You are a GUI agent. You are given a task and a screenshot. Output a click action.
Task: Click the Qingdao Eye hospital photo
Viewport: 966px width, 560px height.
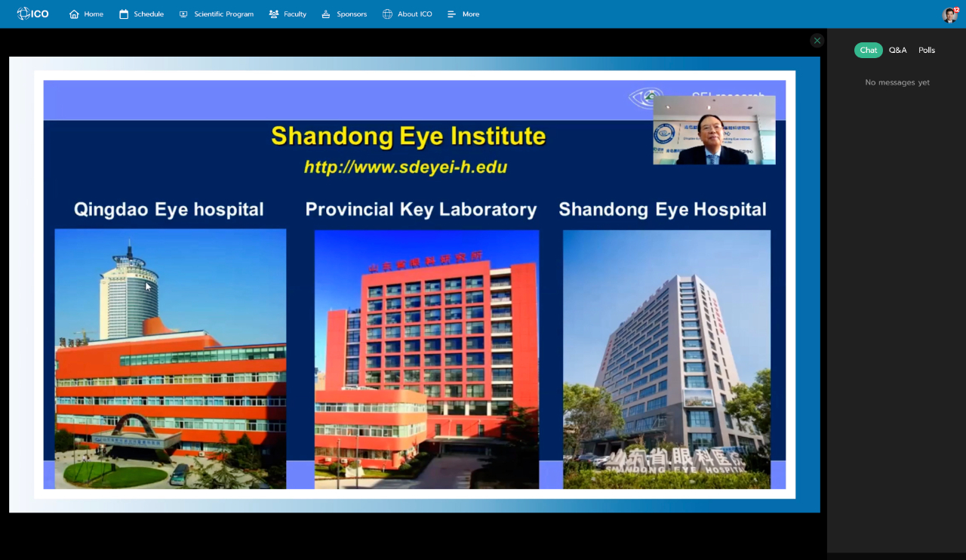(x=171, y=358)
